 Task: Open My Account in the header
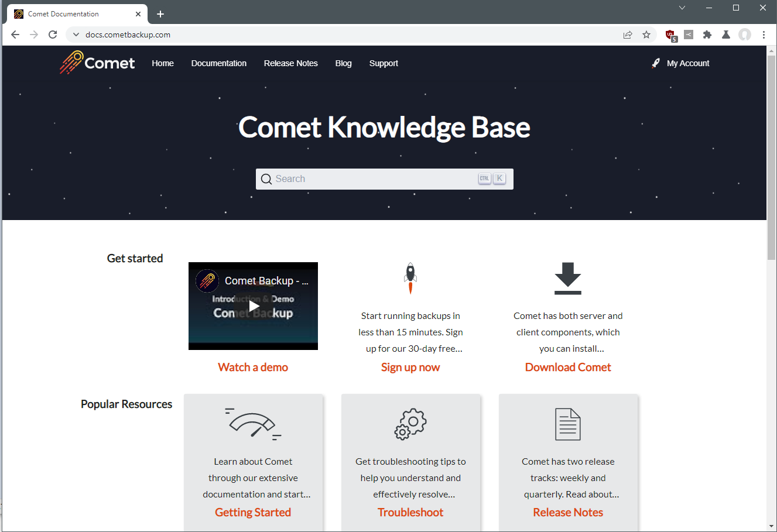(687, 63)
